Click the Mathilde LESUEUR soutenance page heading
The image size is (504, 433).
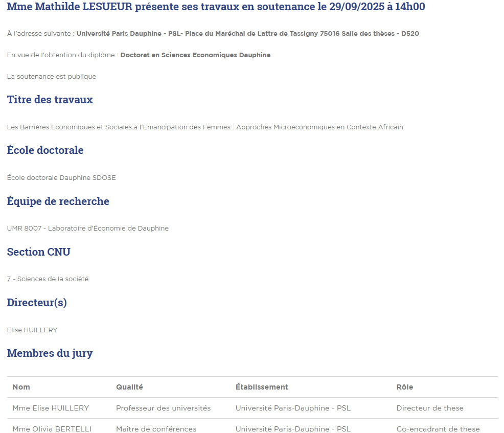pyautogui.click(x=216, y=7)
